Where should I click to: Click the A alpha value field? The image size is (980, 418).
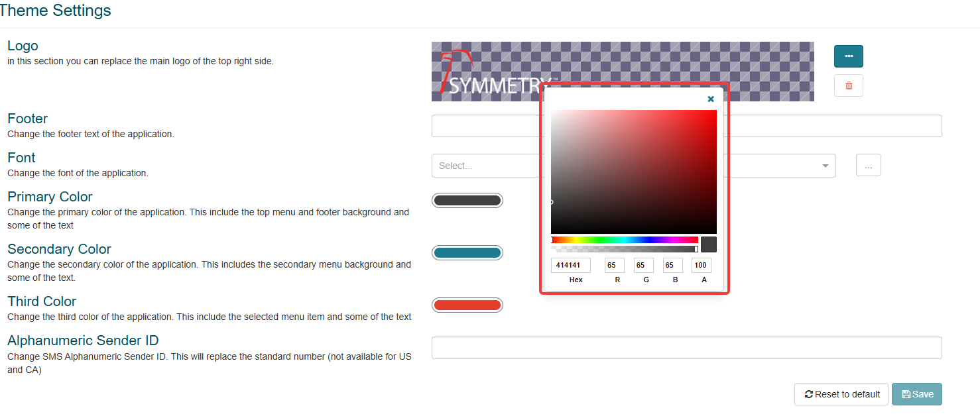point(702,266)
